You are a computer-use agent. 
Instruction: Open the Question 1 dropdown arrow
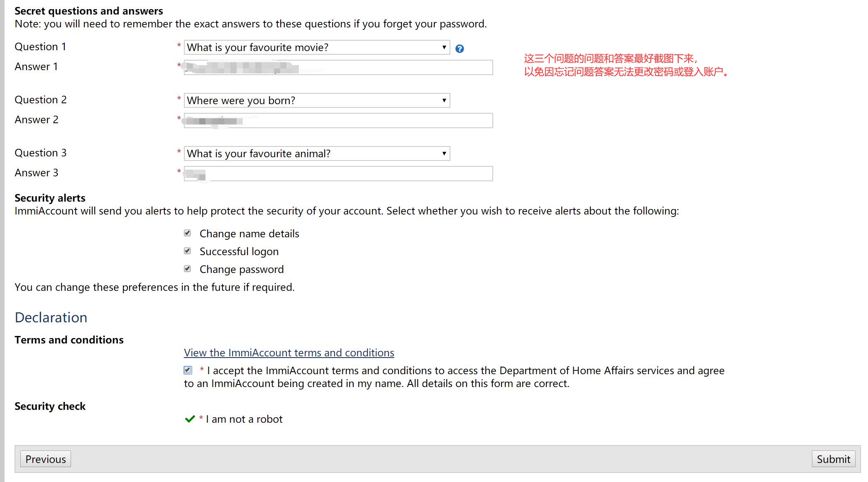(444, 47)
